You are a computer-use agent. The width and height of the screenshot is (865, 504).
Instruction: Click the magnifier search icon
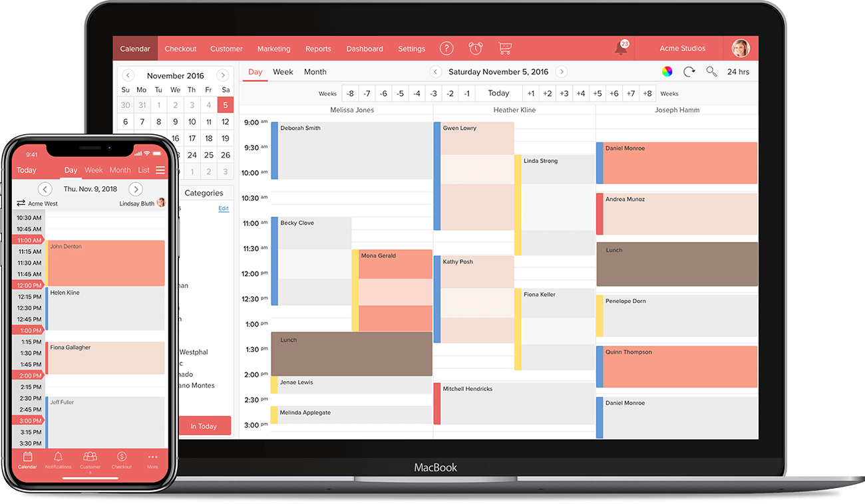711,72
